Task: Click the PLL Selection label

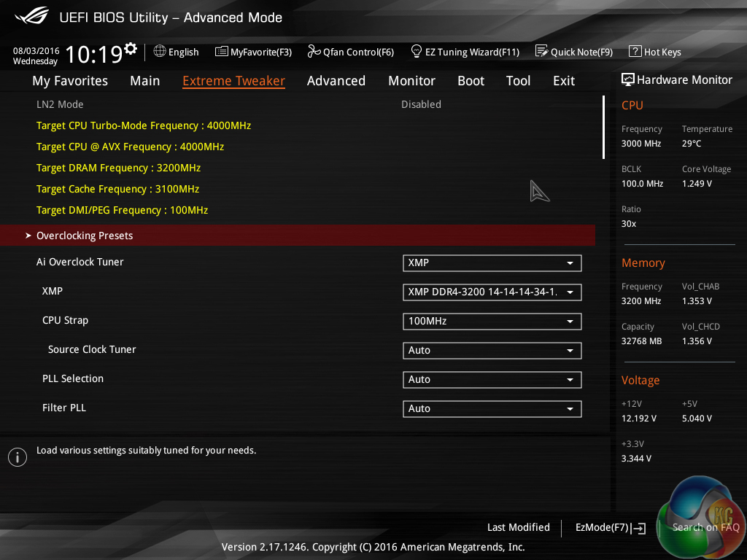Action: (x=73, y=378)
